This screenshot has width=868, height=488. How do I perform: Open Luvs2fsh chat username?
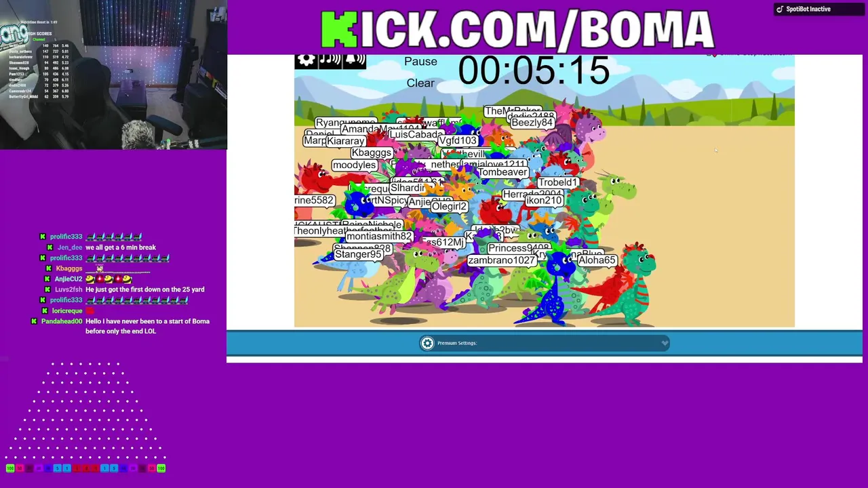(68, 289)
